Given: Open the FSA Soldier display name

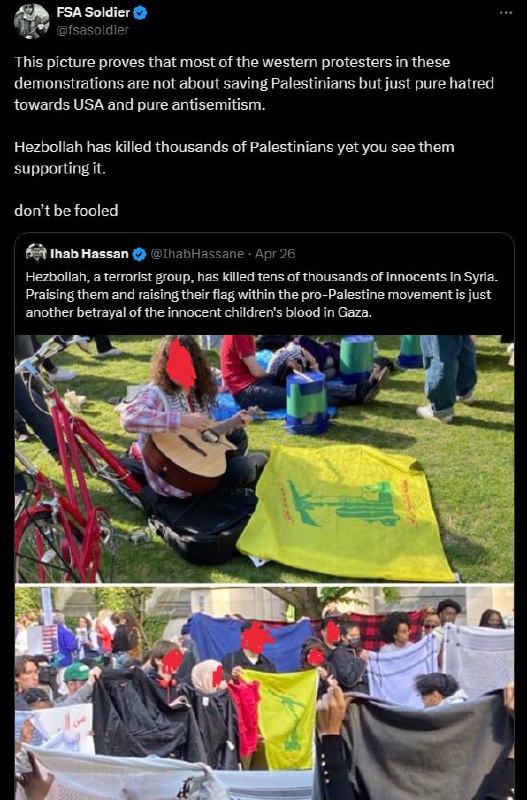Looking at the screenshot, I should coord(93,12).
